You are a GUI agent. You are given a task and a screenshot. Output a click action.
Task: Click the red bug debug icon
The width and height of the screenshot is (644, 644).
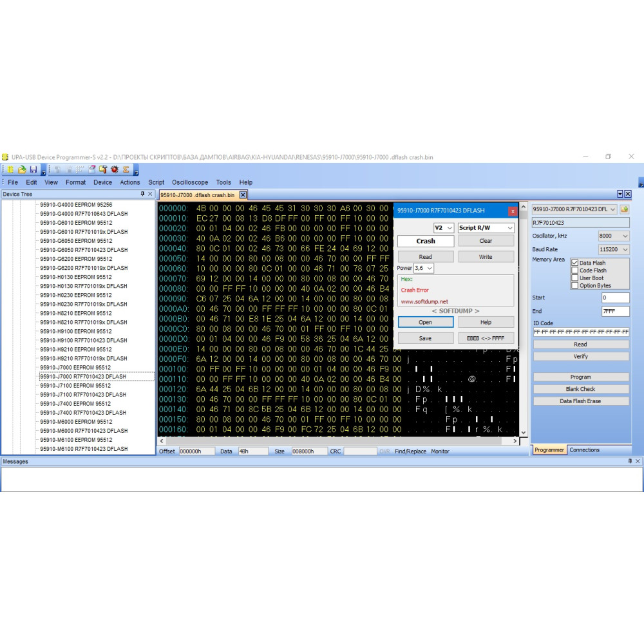pos(115,169)
